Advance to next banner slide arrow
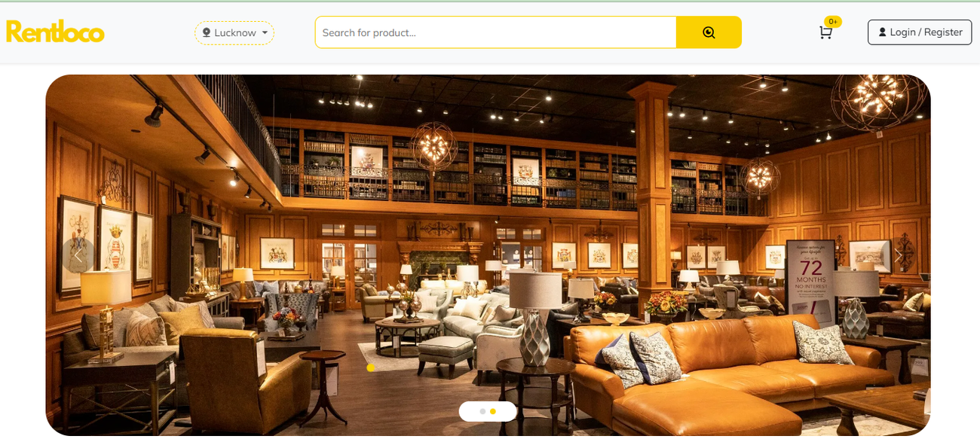 coord(898,255)
